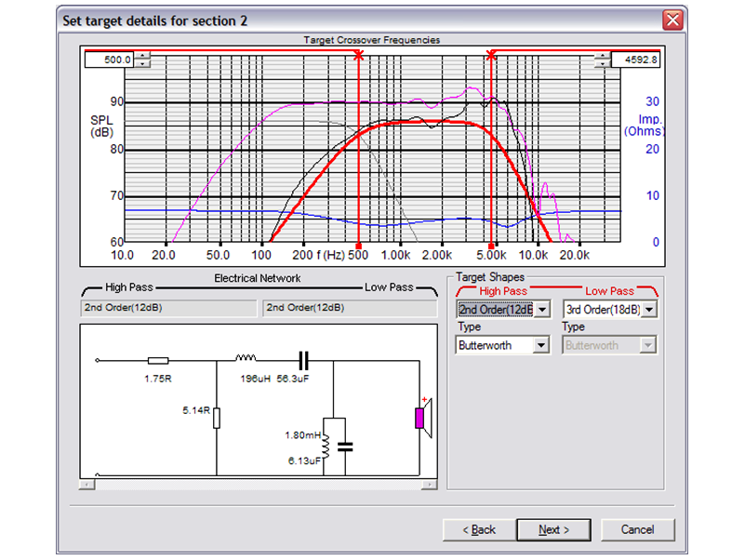Click the circuit diagram scrollbar right arrow
This screenshot has height=560, width=745.
(430, 484)
